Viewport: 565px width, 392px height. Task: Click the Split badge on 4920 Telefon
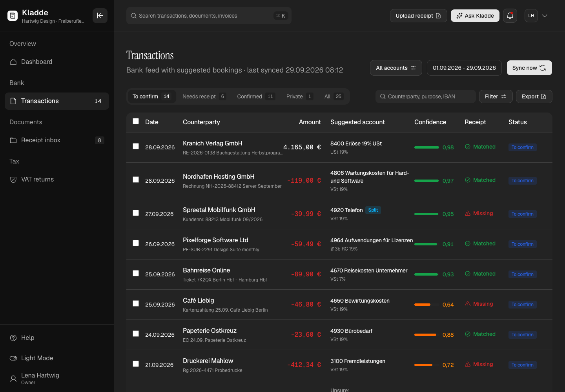tap(373, 210)
